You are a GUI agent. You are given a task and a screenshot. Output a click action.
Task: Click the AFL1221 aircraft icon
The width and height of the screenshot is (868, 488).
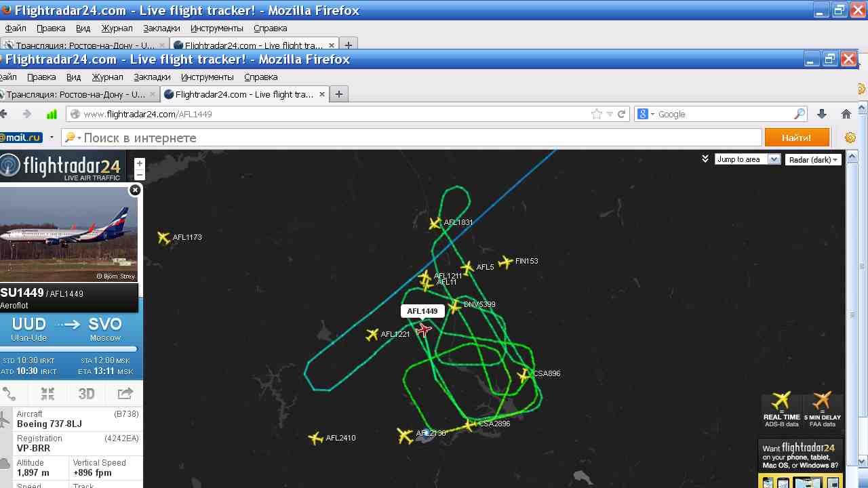pyautogui.click(x=372, y=334)
